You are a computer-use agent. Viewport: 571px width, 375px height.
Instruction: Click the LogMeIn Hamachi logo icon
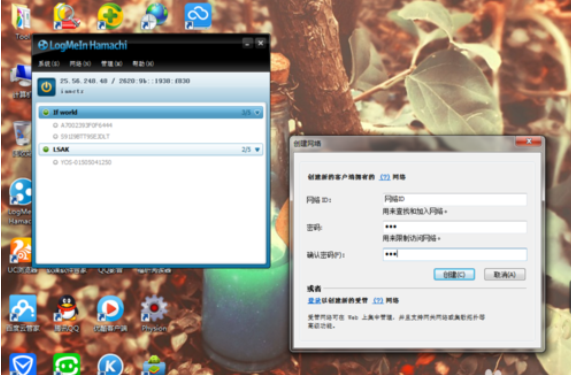(x=43, y=45)
